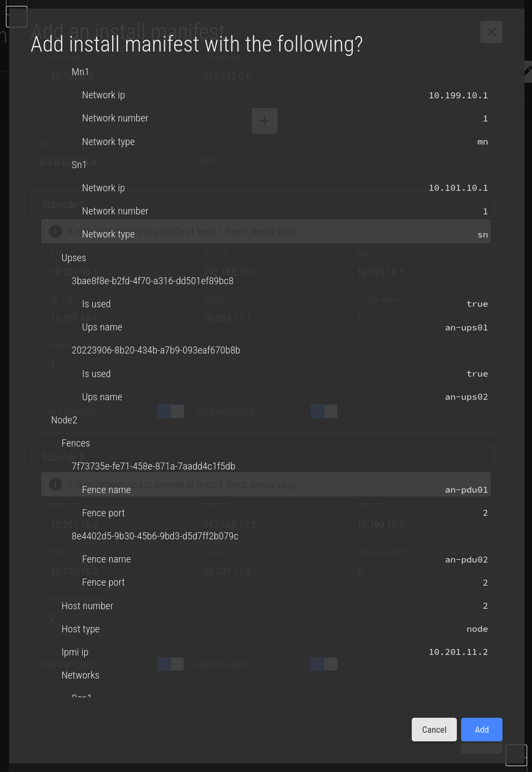This screenshot has height=772, width=532.
Task: Click the square icon in the bottom-right corner
Action: coord(516,755)
